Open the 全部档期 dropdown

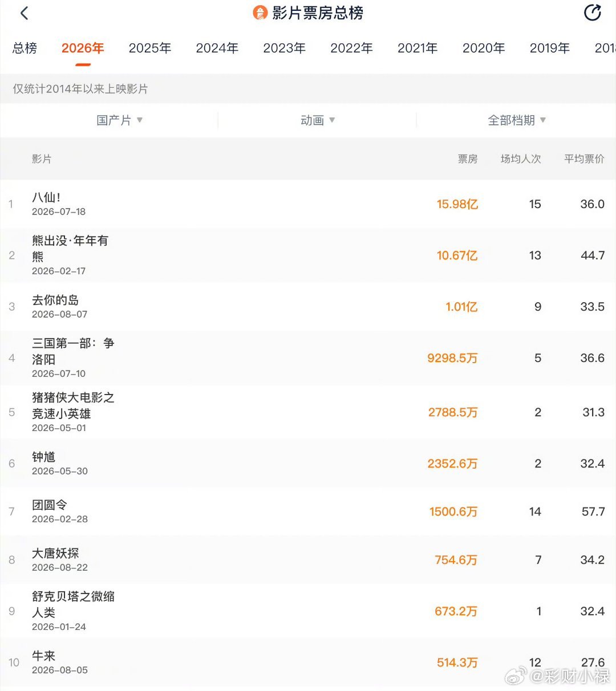pos(517,120)
